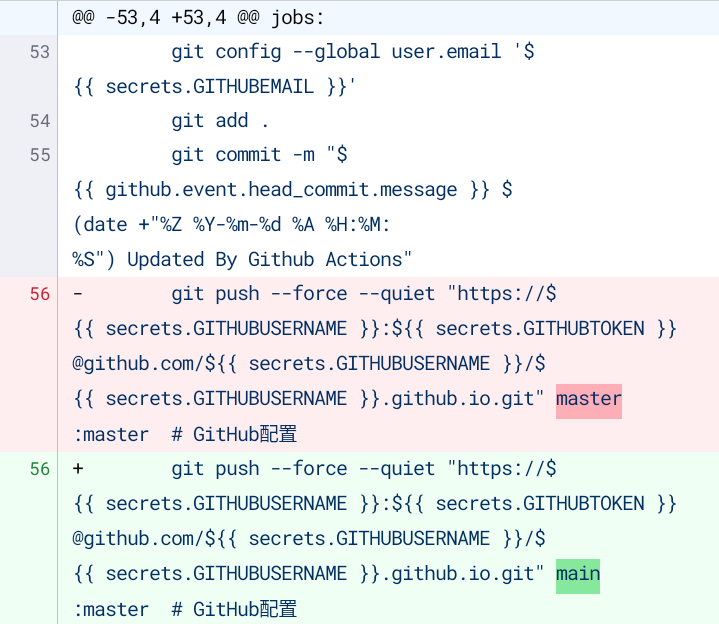The width and height of the screenshot is (719, 624).
Task: Click ":master # GitHub配置" in added block
Action: point(185,609)
